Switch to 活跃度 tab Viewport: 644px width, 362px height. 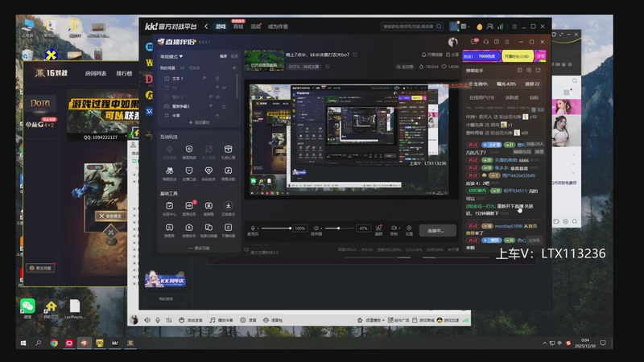(x=511, y=97)
